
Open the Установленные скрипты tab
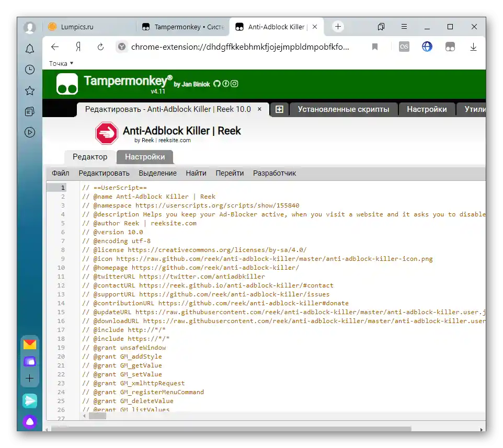tap(343, 109)
